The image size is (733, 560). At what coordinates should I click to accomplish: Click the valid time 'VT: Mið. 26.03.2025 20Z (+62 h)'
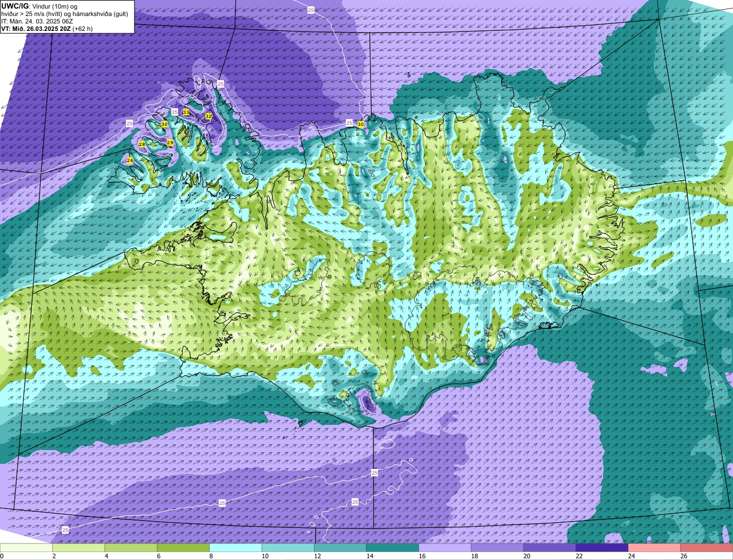(x=47, y=28)
